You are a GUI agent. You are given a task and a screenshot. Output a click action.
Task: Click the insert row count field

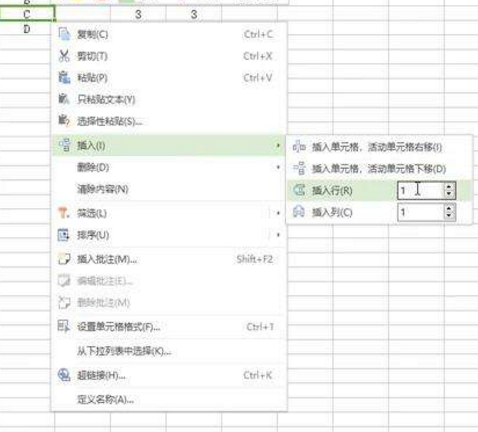421,190
